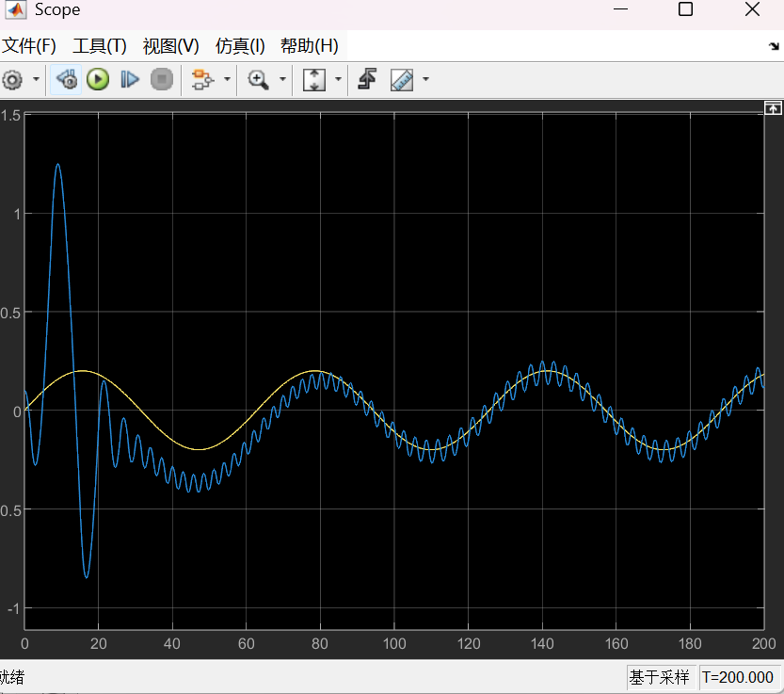Click the Highlight Simulink Block icon

click(201, 80)
